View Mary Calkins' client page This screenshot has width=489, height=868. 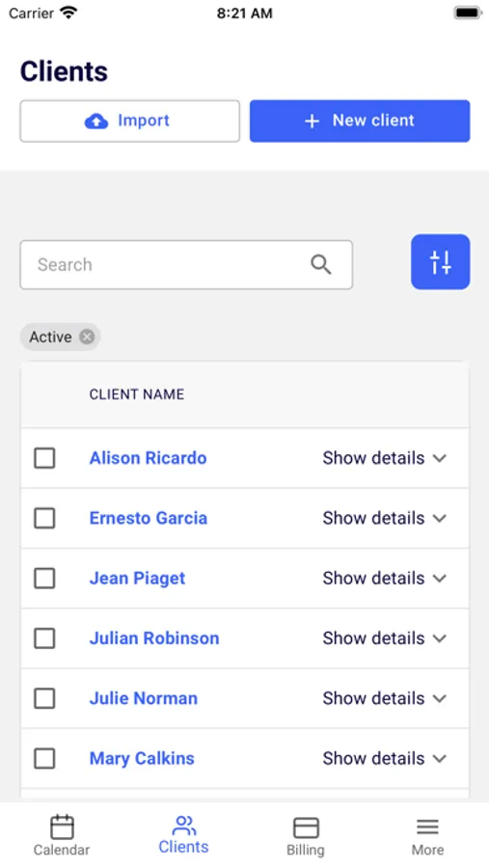click(x=142, y=758)
